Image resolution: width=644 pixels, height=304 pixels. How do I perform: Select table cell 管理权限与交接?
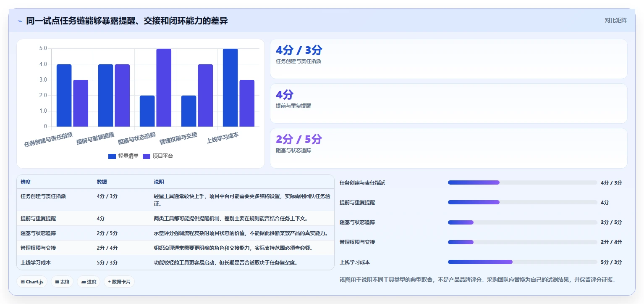coord(38,248)
